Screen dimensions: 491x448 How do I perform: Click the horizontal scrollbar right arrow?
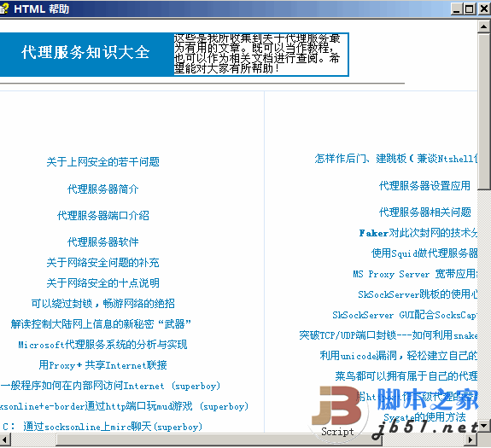coord(471,439)
